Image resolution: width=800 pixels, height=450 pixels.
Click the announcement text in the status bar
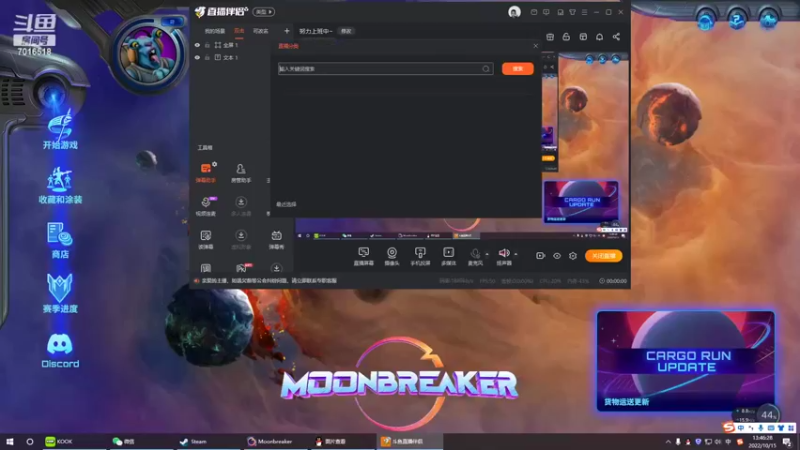[269, 281]
